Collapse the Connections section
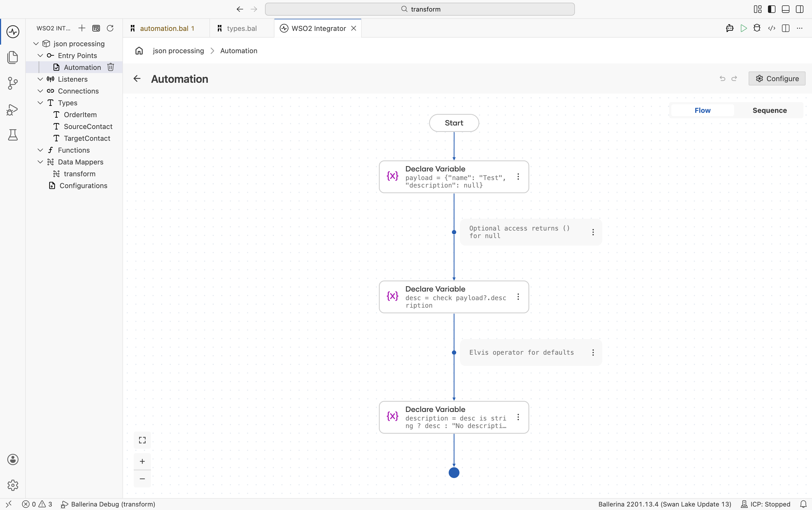 click(41, 91)
